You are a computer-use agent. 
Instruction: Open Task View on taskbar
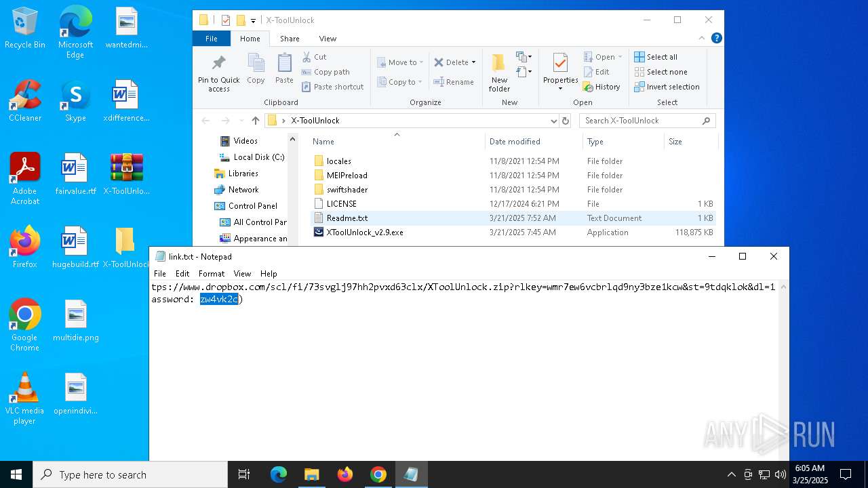244,474
